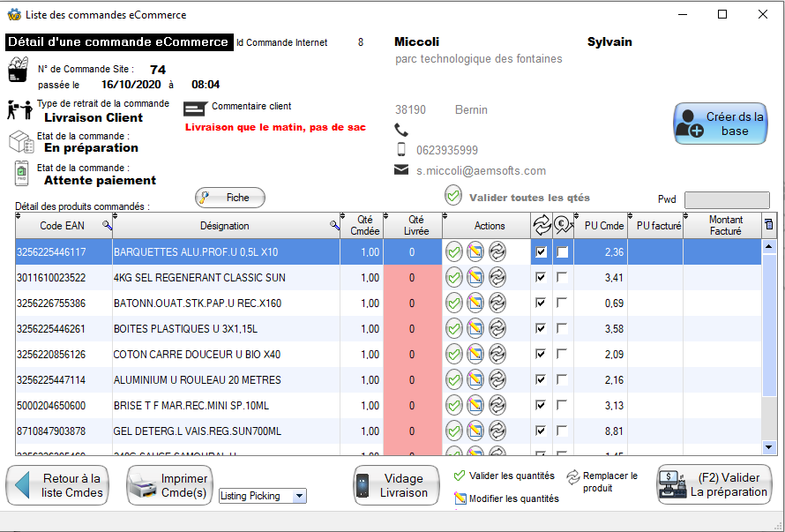Click the search magnifier on the Code EAN header

(104, 226)
